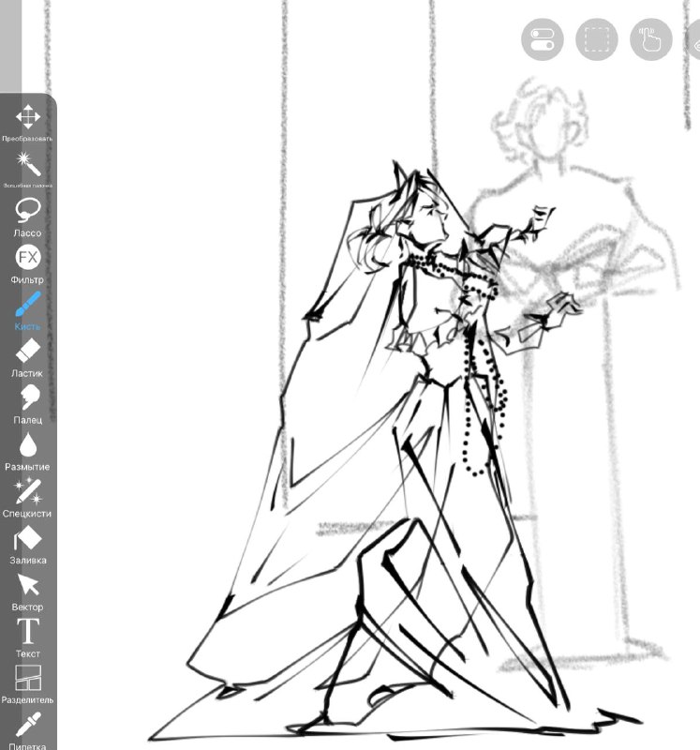
Task: Open the dashed selection area button
Action: tap(597, 39)
